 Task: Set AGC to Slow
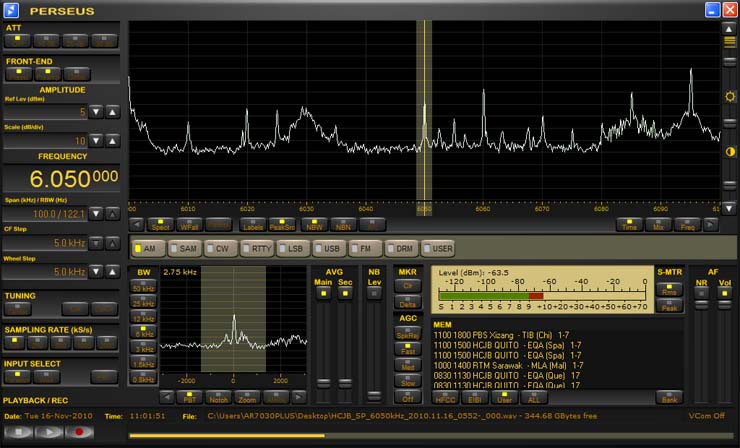coord(408,380)
